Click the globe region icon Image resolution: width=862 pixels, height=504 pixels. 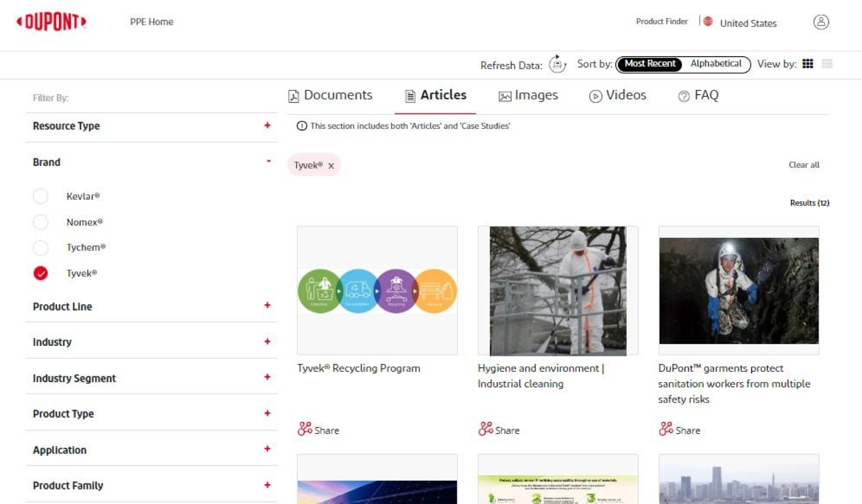click(708, 22)
